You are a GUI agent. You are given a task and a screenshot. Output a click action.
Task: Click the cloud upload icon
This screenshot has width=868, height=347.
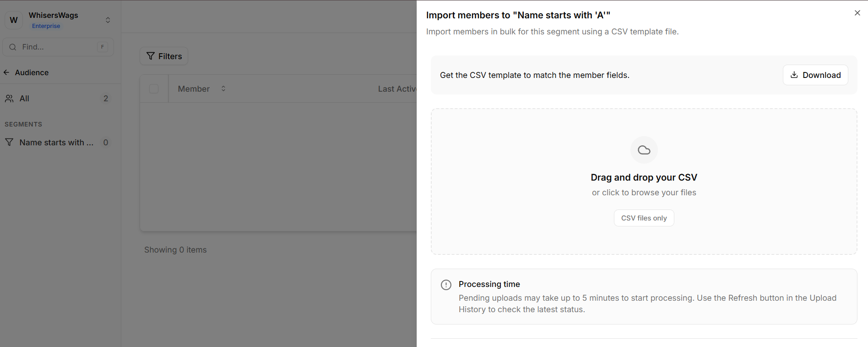pos(644,150)
